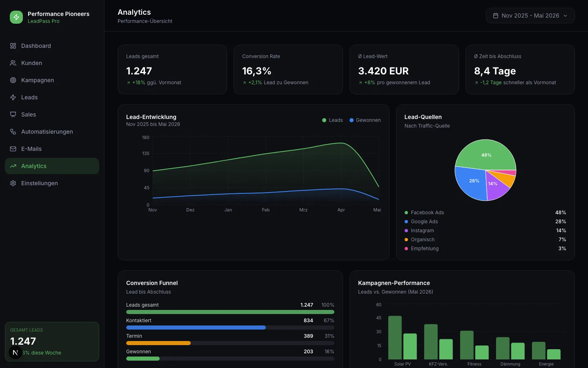Click the round N badge at bottom left
Image resolution: width=588 pixels, height=368 pixels.
pyautogui.click(x=16, y=352)
